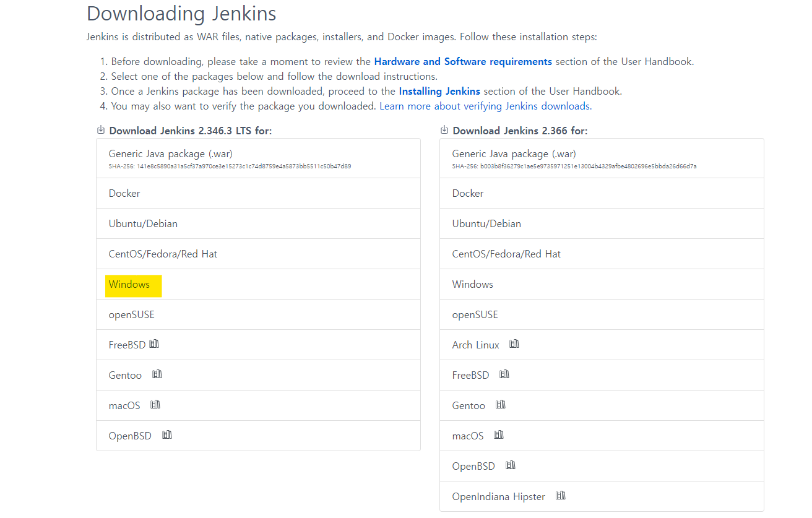Open the Installing Jenkins handbook link
Viewport: 812px width, 518px height.
(x=439, y=92)
